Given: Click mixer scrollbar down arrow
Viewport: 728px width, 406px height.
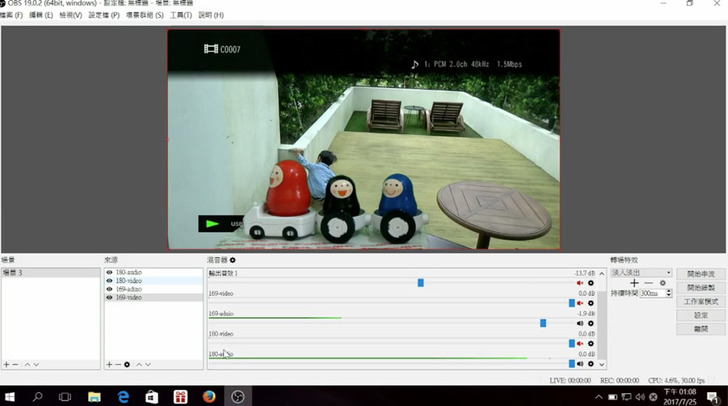Looking at the screenshot, I should pyautogui.click(x=602, y=365).
